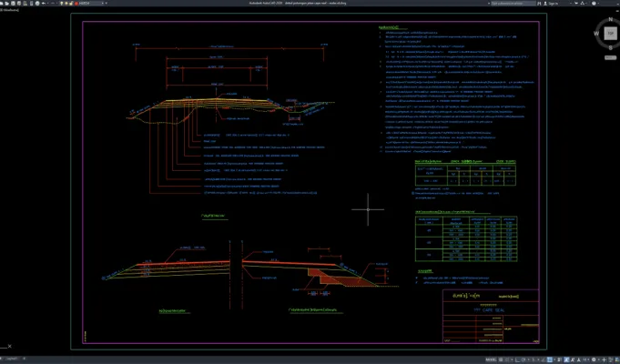The image size is (620, 364).
Task: Open the 1:1 annotation scale list
Action: click(585, 359)
